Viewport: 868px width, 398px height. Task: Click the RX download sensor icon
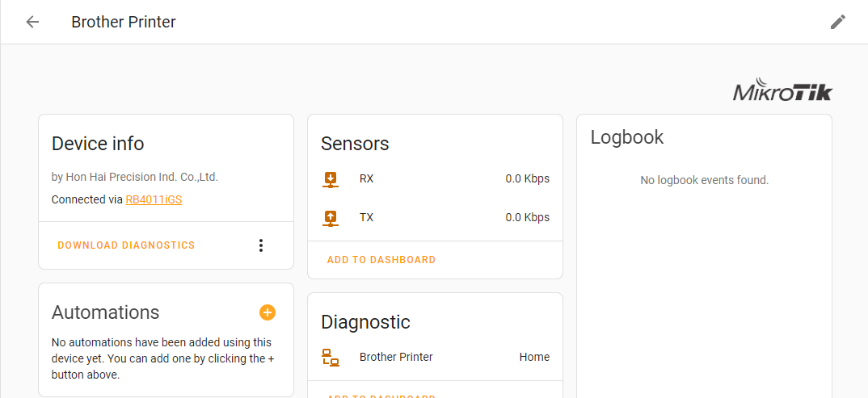coord(331,179)
